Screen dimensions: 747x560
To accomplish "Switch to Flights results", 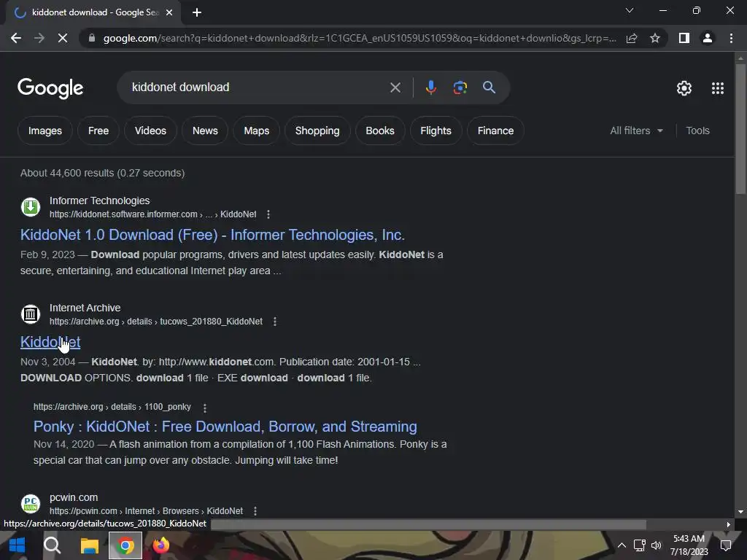I will [x=436, y=131].
